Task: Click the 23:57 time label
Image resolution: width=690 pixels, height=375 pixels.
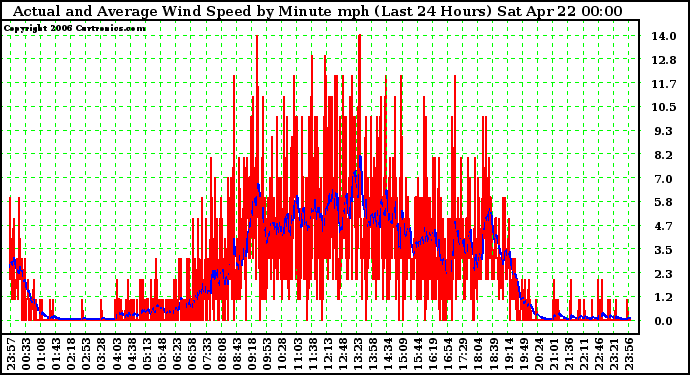Action: pyautogui.click(x=11, y=353)
